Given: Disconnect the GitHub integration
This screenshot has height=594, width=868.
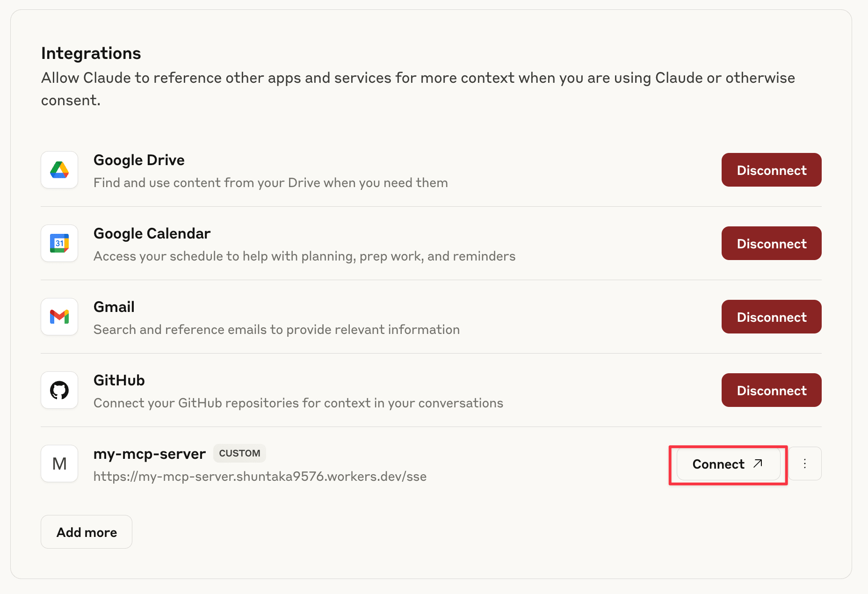Looking at the screenshot, I should [771, 390].
